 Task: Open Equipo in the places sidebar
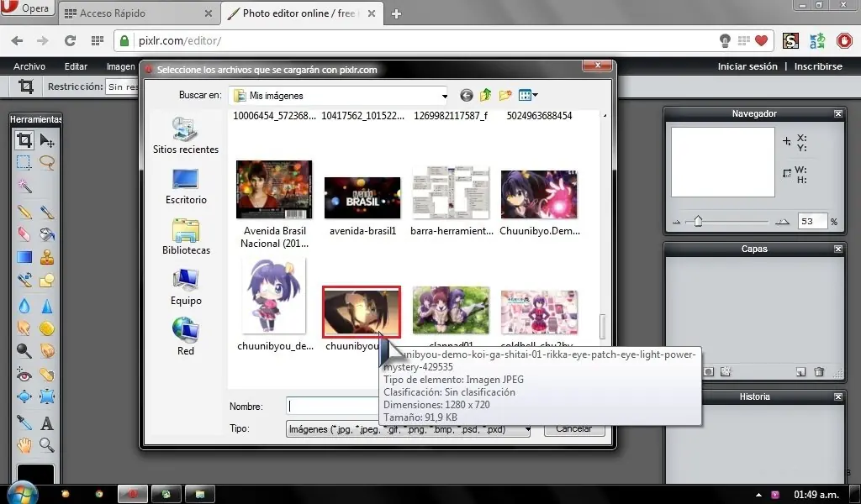186,287
